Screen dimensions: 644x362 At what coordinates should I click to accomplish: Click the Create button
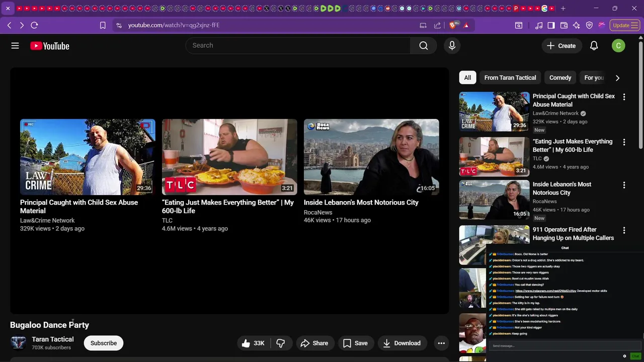[x=561, y=46]
